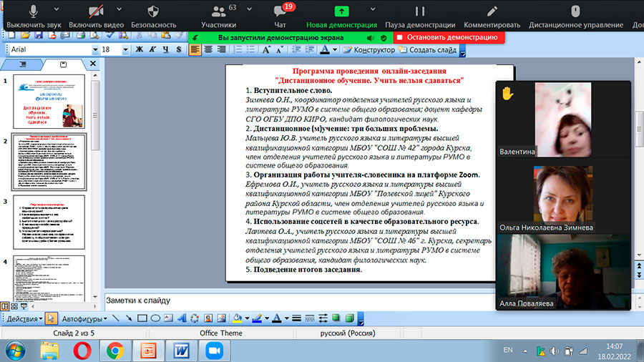Expand audio options arrow beside microphone
Viewport: 644px width, 362px height.
coord(57,9)
